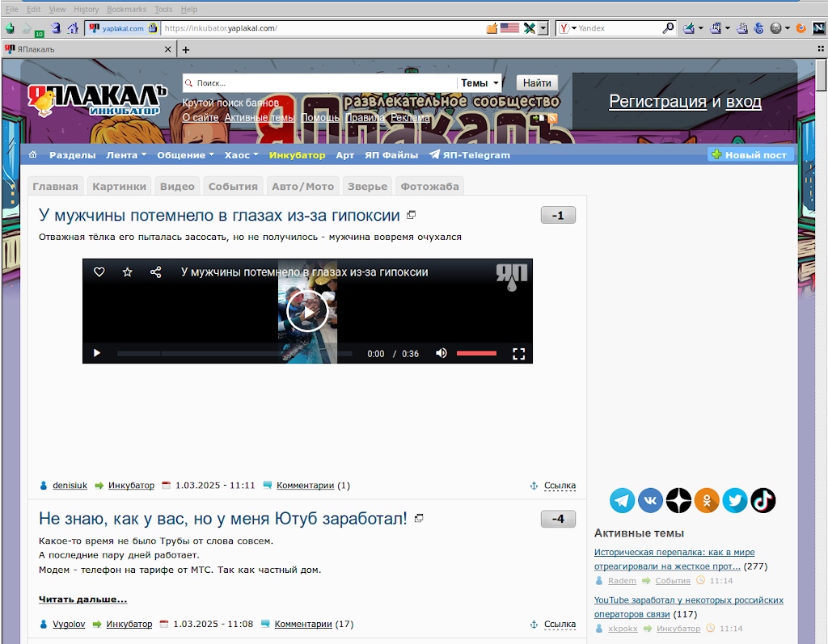Screen dimensions: 828x644
Task: Open the dropdown arrow beside the grey globe icon
Action: click(788, 28)
